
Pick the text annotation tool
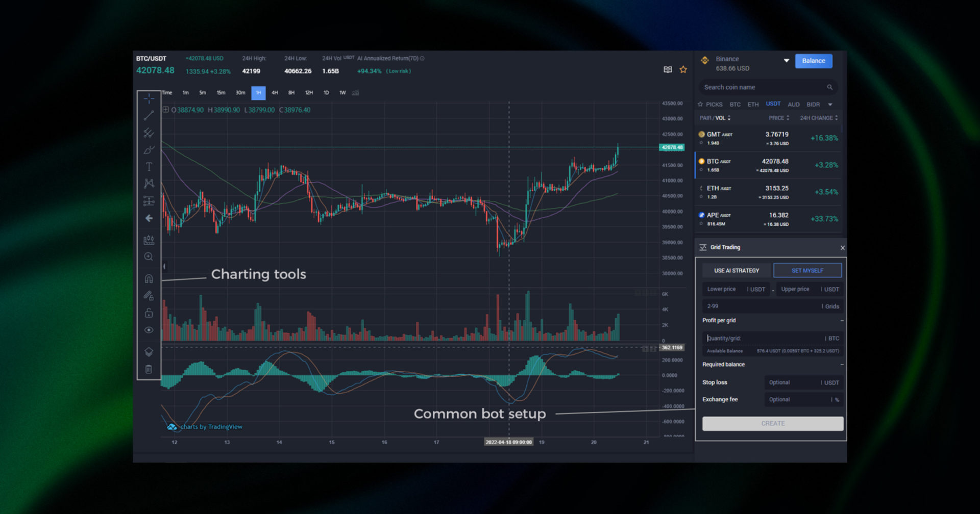(149, 167)
